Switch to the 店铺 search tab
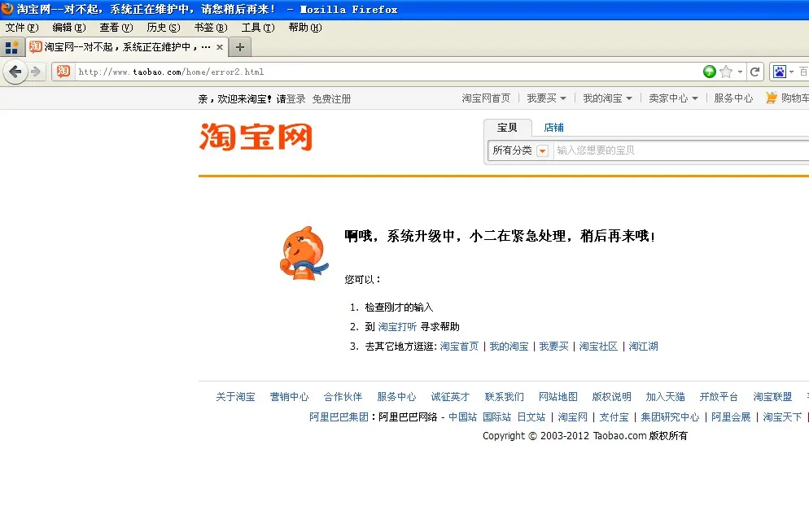 pyautogui.click(x=553, y=128)
